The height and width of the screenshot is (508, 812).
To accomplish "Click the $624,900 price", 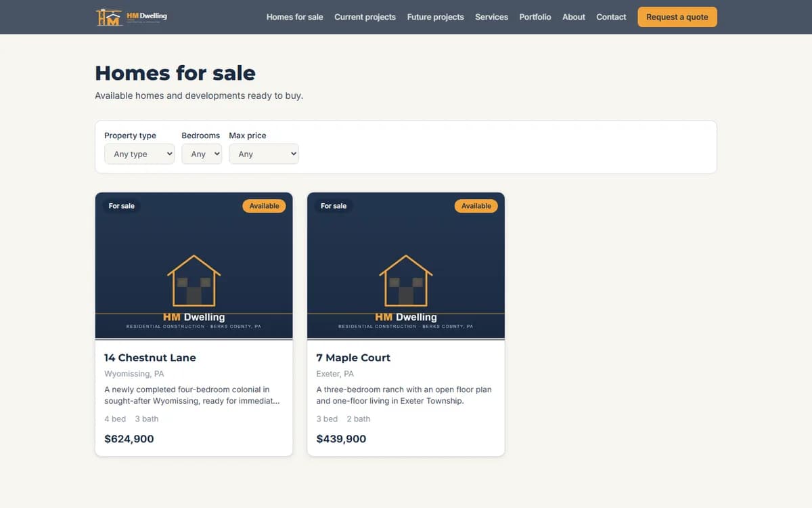I will click(x=129, y=439).
